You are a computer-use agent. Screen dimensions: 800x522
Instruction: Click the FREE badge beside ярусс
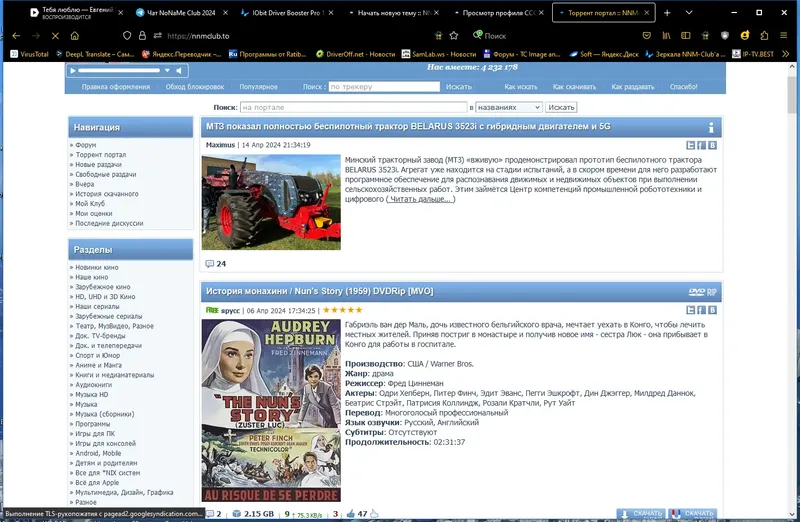point(212,310)
